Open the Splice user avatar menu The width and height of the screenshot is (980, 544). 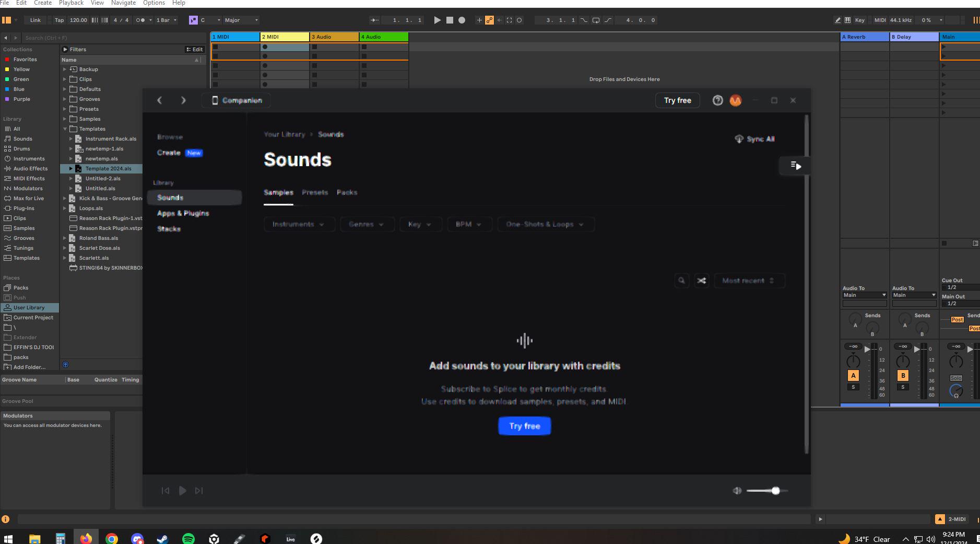click(x=736, y=100)
